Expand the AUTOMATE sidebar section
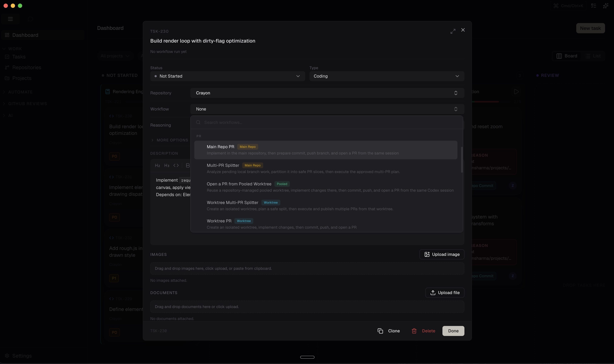 pyautogui.click(x=18, y=92)
